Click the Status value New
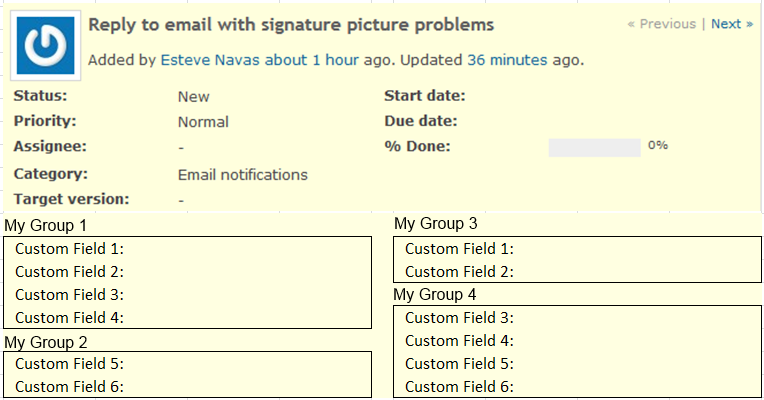This screenshot has height=400, width=764. point(193,96)
